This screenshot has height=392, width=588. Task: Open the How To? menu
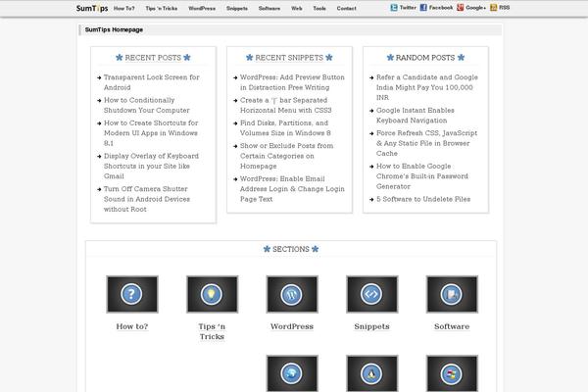point(124,8)
